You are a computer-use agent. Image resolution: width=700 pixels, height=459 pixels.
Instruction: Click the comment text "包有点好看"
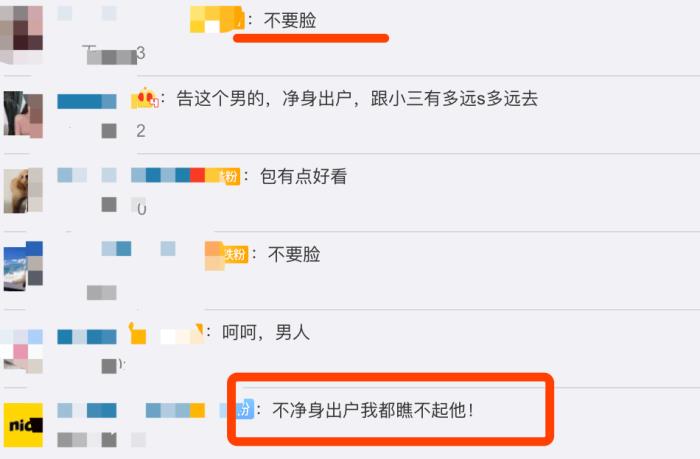[x=304, y=176]
